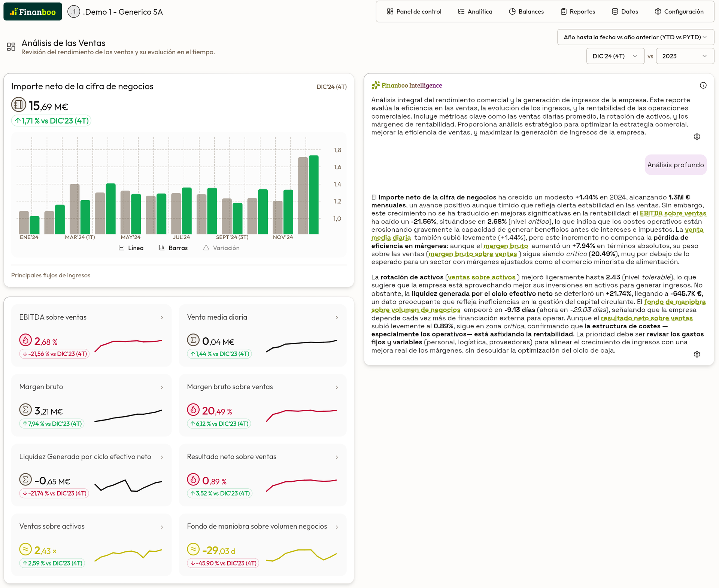Open the Analítica menu
719x588 pixels.
click(475, 12)
